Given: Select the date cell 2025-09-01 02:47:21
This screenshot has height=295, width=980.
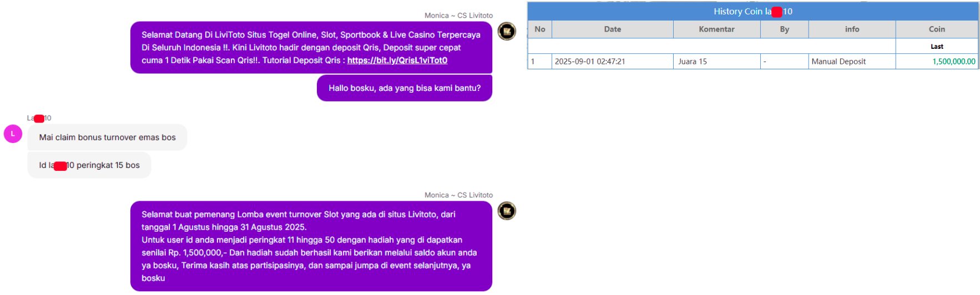Looking at the screenshot, I should point(613,62).
